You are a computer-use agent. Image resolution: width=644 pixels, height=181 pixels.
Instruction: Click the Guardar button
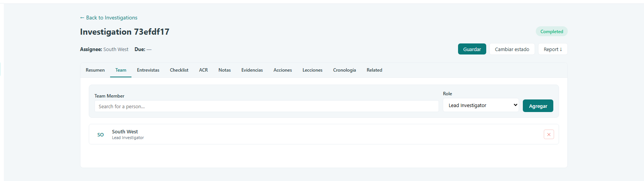472,49
